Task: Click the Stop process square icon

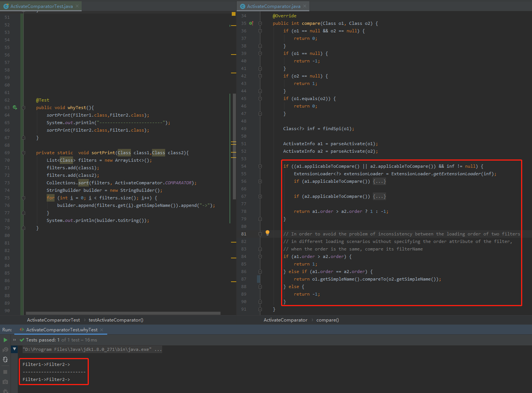Action: point(5,372)
